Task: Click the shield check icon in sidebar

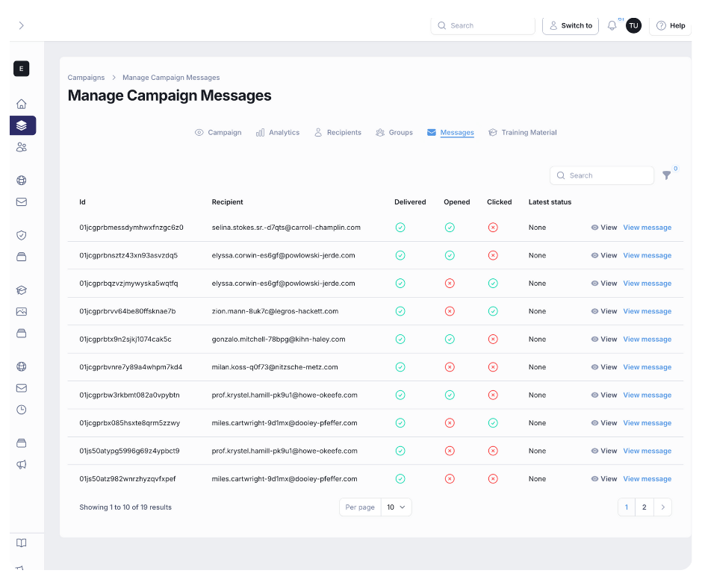Action: coord(22,235)
